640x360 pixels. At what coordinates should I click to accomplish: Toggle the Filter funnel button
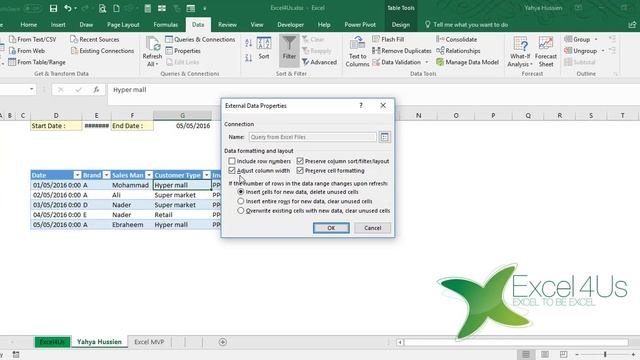point(289,51)
